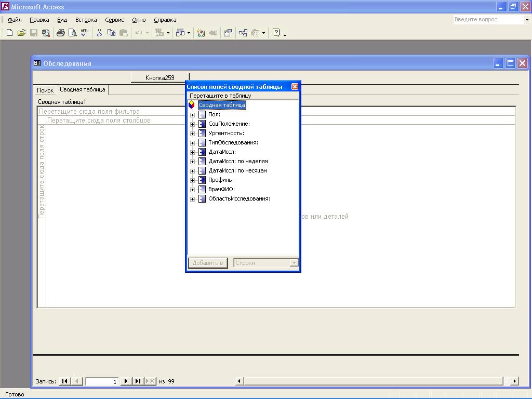Open the file search toolbar icon
The image size is (532, 399).
pos(46,33)
